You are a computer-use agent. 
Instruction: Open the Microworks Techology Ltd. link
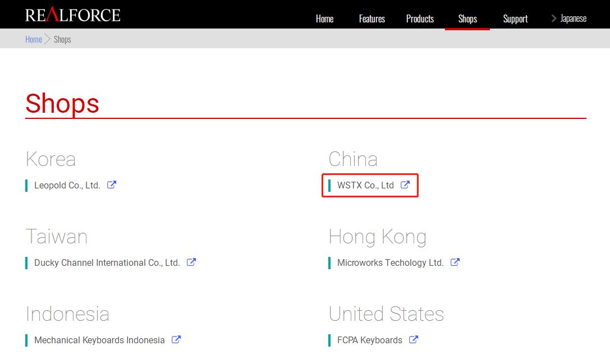pyautogui.click(x=390, y=262)
